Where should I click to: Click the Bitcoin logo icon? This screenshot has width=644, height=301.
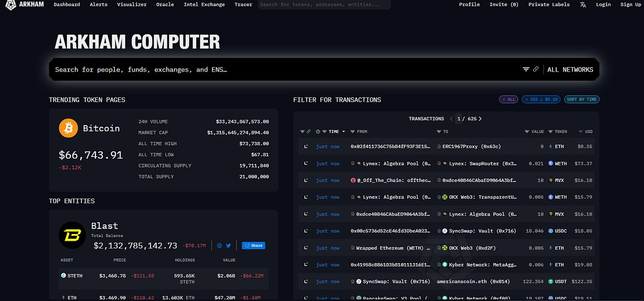tap(68, 128)
